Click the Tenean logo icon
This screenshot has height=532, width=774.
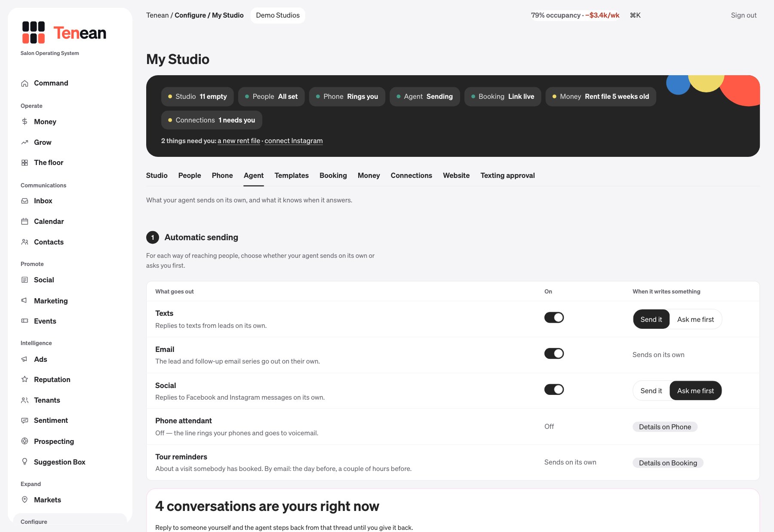coord(34,33)
